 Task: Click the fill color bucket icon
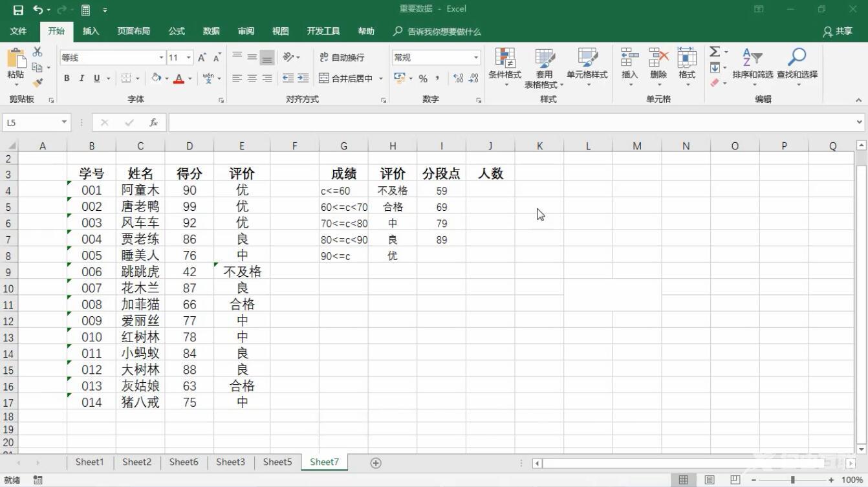[156, 78]
